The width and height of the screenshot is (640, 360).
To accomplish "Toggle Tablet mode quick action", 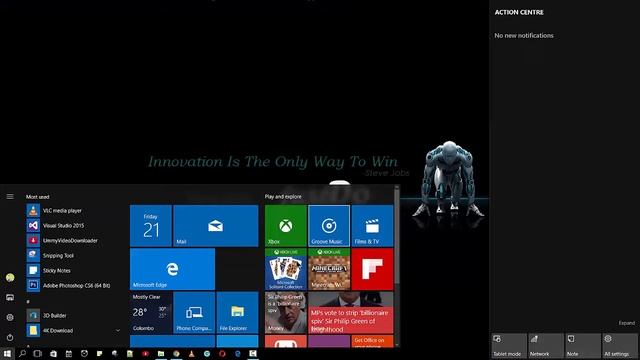I will point(509,346).
